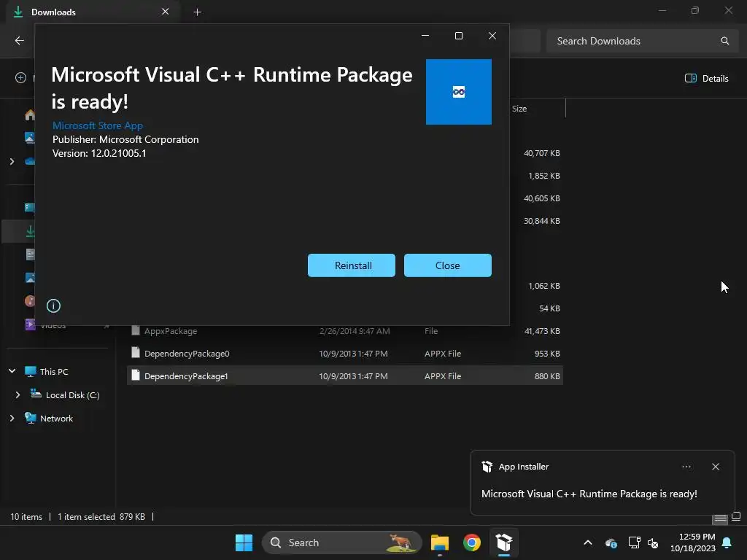Expand the Network tree node
747x560 pixels.
(12, 418)
